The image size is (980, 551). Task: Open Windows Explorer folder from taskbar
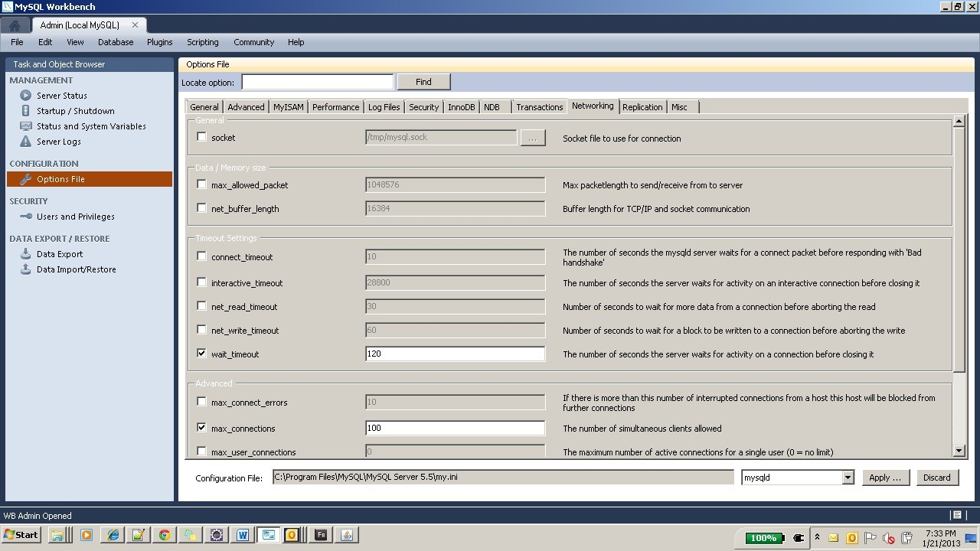pyautogui.click(x=57, y=536)
